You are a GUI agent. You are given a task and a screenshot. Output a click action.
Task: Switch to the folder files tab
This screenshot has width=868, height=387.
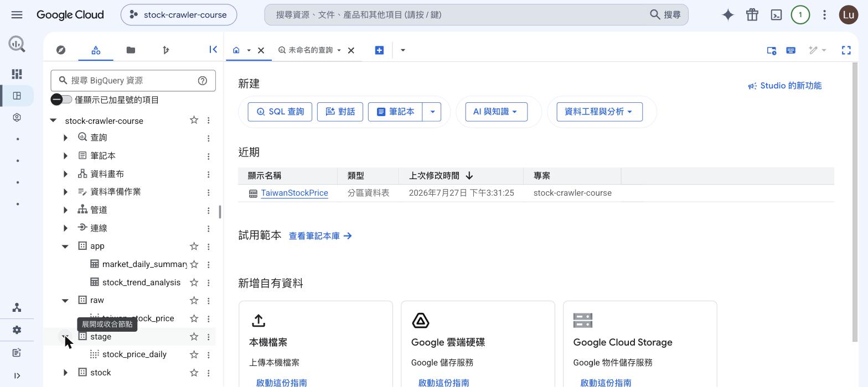click(131, 50)
